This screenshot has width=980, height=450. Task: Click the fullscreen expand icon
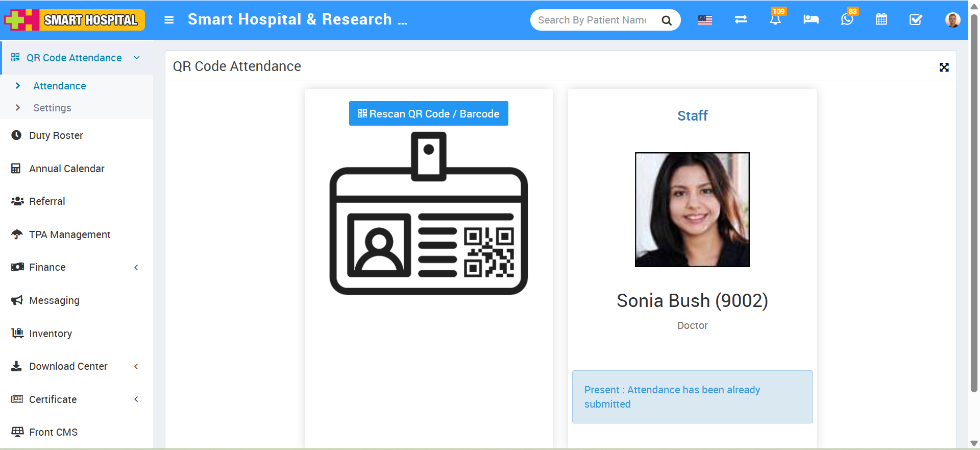[x=944, y=67]
